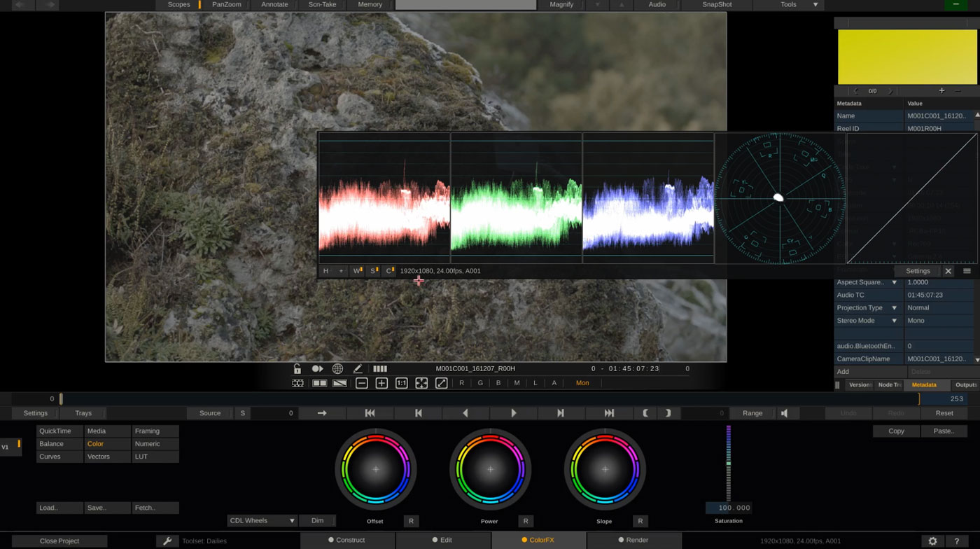Reset the Offset wheel with R
This screenshot has height=549, width=980.
(411, 521)
